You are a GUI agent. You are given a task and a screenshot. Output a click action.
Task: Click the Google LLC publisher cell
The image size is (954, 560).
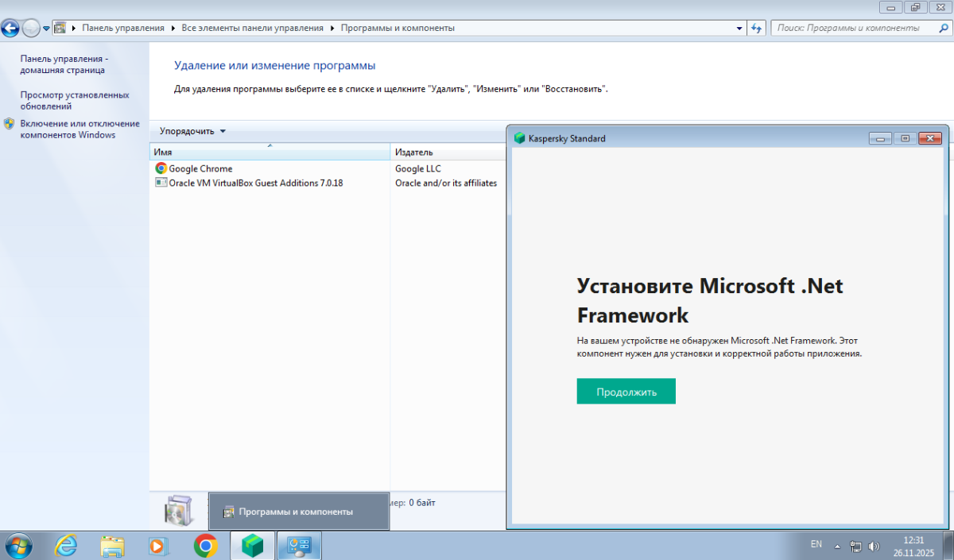[418, 168]
